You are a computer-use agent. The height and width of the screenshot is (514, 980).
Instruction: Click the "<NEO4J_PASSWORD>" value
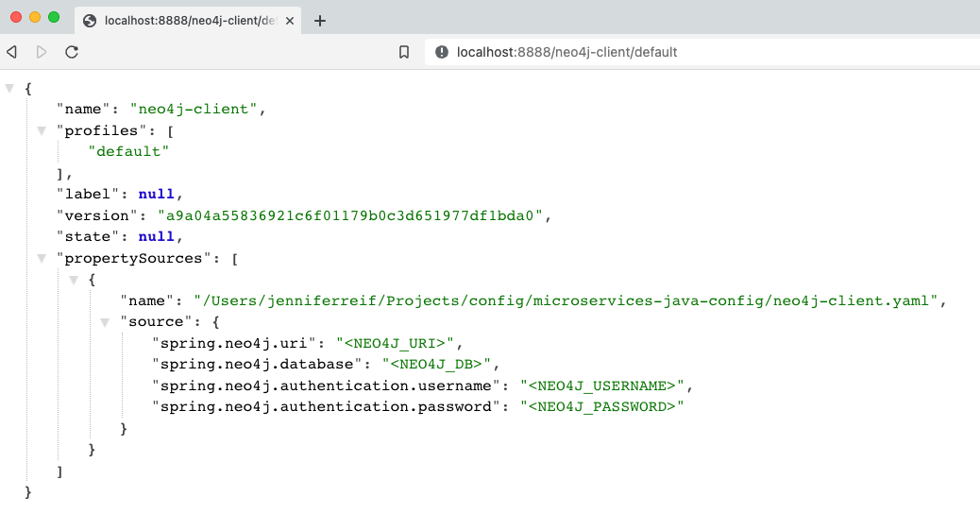[602, 406]
